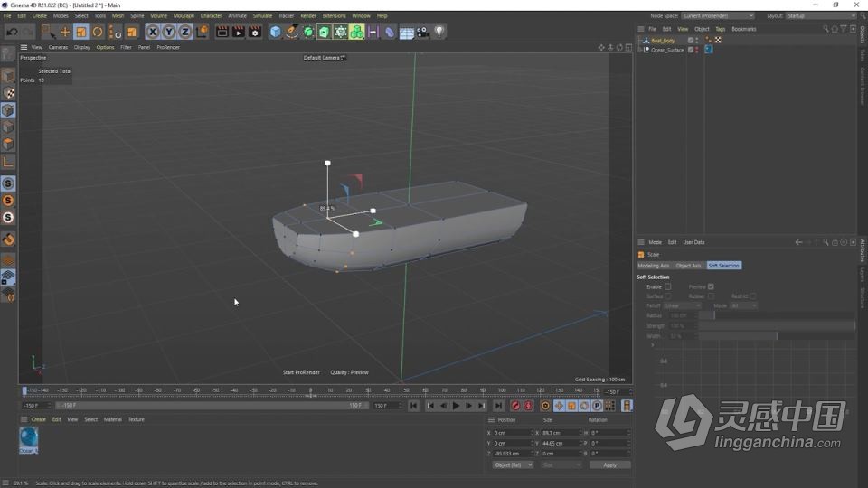
Task: Click the Record Active Objects button
Action: [x=515, y=406]
